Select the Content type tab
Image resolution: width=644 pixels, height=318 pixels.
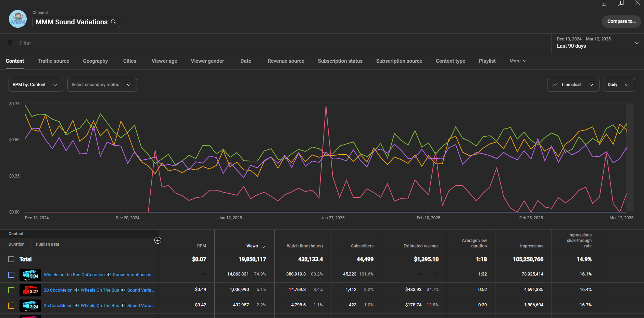click(x=450, y=61)
